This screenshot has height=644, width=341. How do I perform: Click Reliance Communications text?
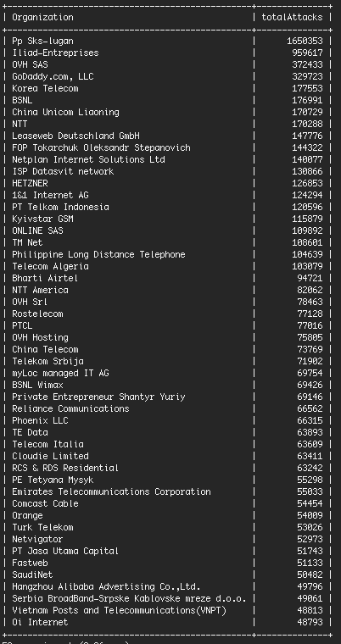click(x=70, y=409)
